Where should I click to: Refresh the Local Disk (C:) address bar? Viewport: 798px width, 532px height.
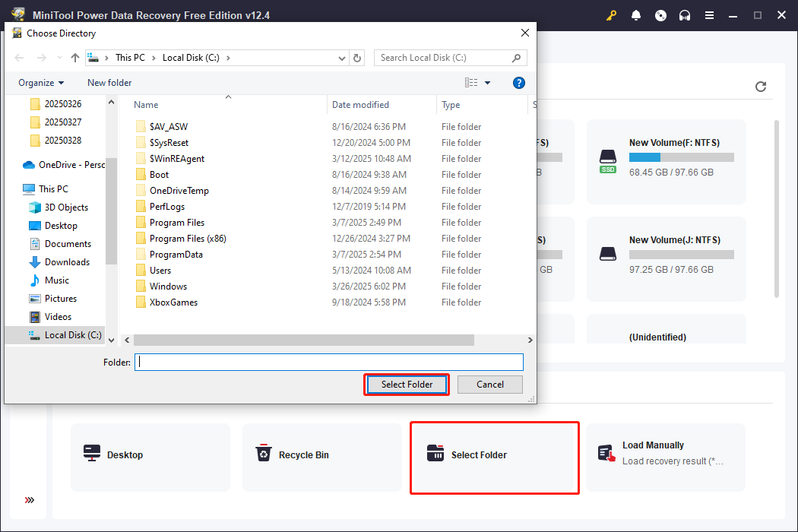(x=357, y=58)
